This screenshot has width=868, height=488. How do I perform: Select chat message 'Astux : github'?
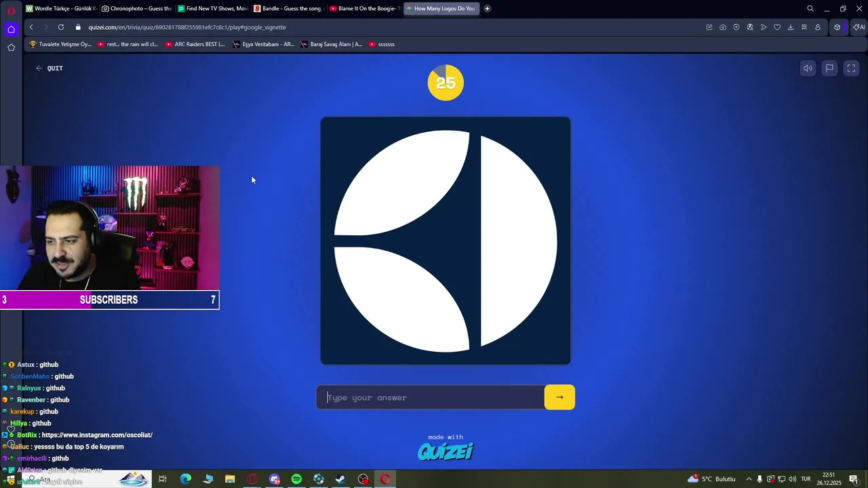pyautogui.click(x=38, y=365)
